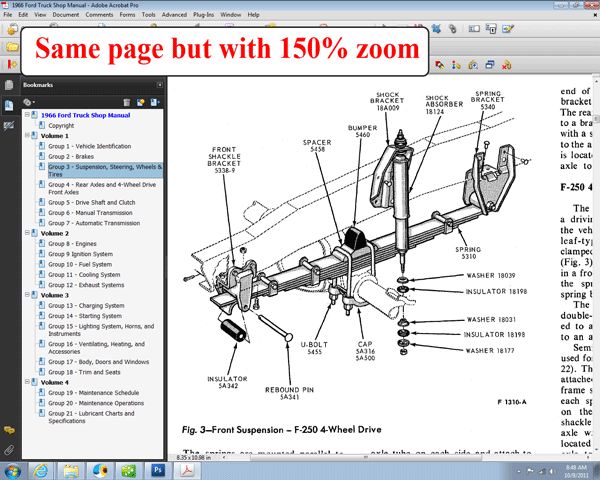Click the Delete bookmark trash icon
Image resolution: width=600 pixels, height=480 pixels.
click(x=127, y=102)
